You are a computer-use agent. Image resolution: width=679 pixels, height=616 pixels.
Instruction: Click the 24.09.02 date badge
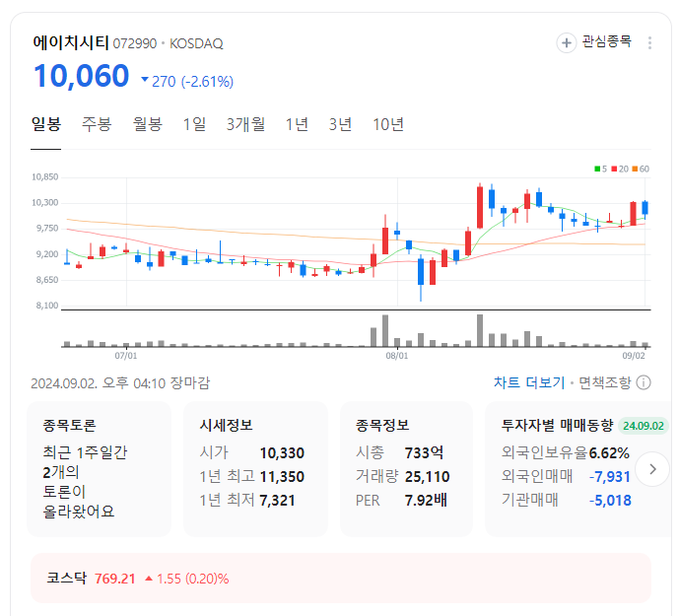pyautogui.click(x=644, y=426)
